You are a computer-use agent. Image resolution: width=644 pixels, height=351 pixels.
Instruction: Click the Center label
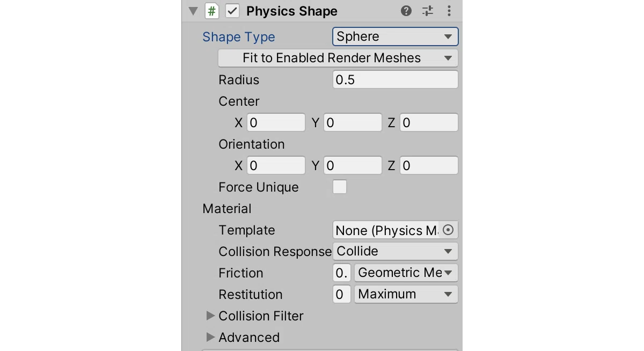coord(239,101)
